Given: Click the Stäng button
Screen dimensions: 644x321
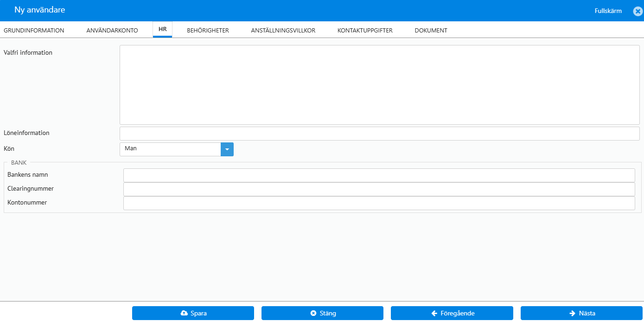Looking at the screenshot, I should [322, 313].
